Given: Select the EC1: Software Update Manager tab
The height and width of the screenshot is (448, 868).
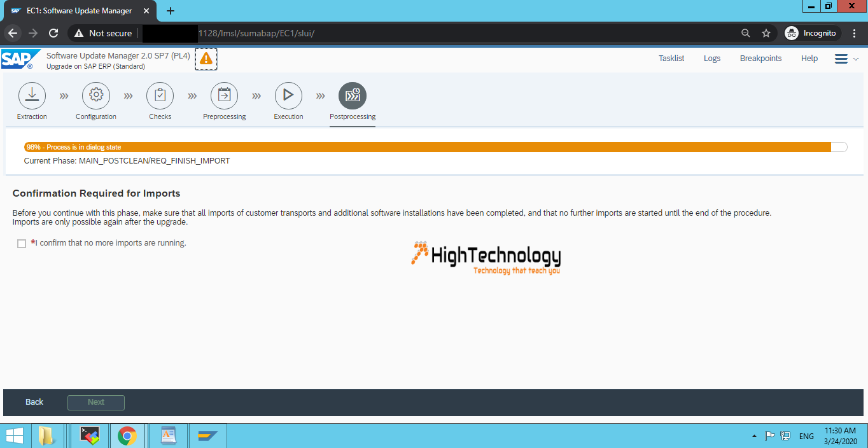Looking at the screenshot, I should pos(80,11).
